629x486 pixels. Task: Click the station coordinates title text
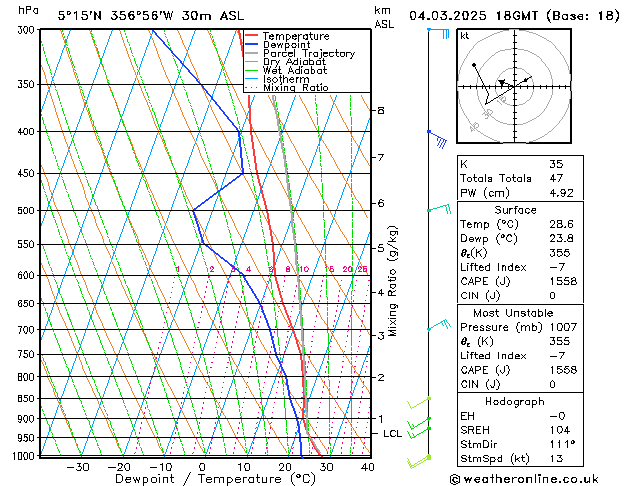coord(121,15)
